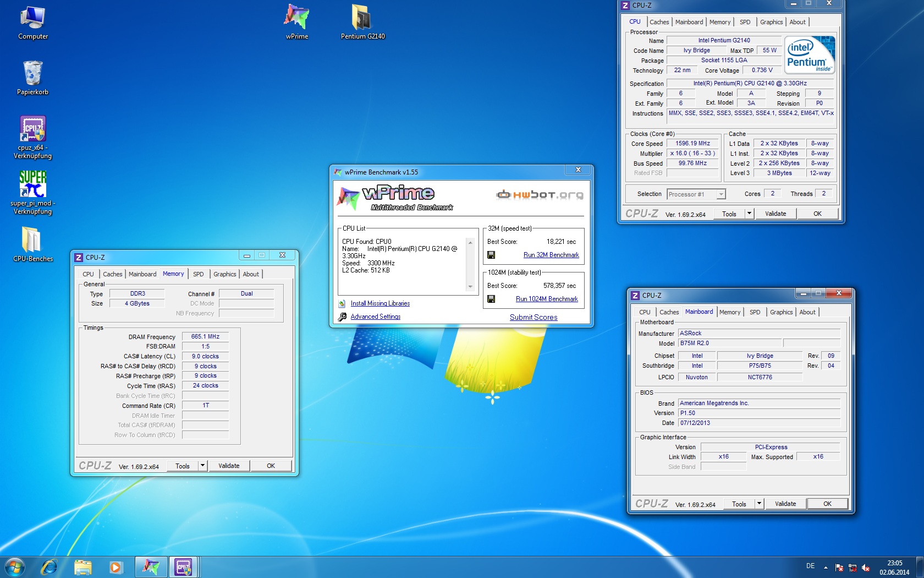Image resolution: width=924 pixels, height=578 pixels.
Task: Click the save icon beside Run 1024M Benchmark
Action: click(x=491, y=299)
